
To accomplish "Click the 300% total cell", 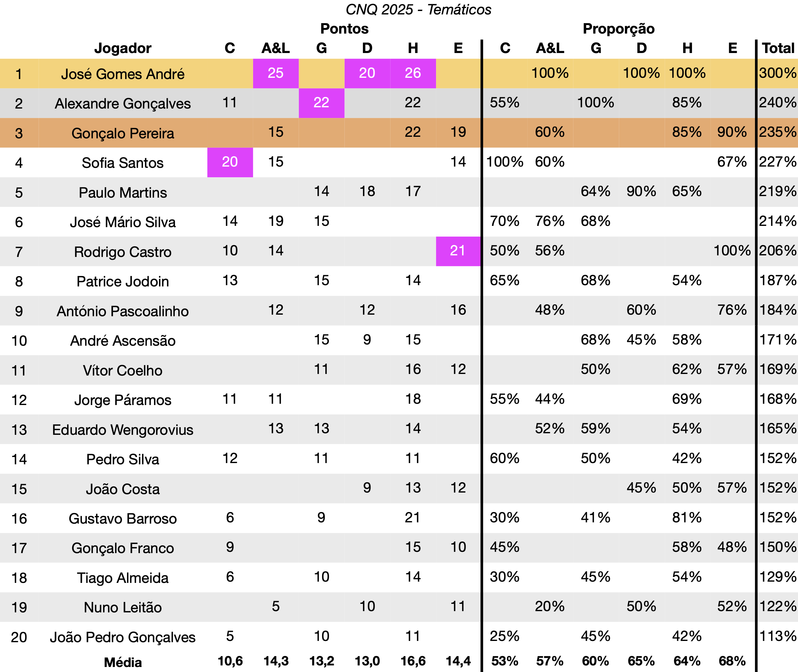I will pyautogui.click(x=777, y=73).
